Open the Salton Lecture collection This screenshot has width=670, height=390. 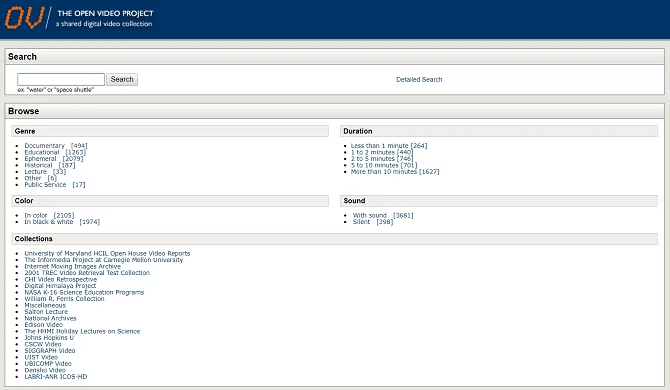pyautogui.click(x=46, y=311)
